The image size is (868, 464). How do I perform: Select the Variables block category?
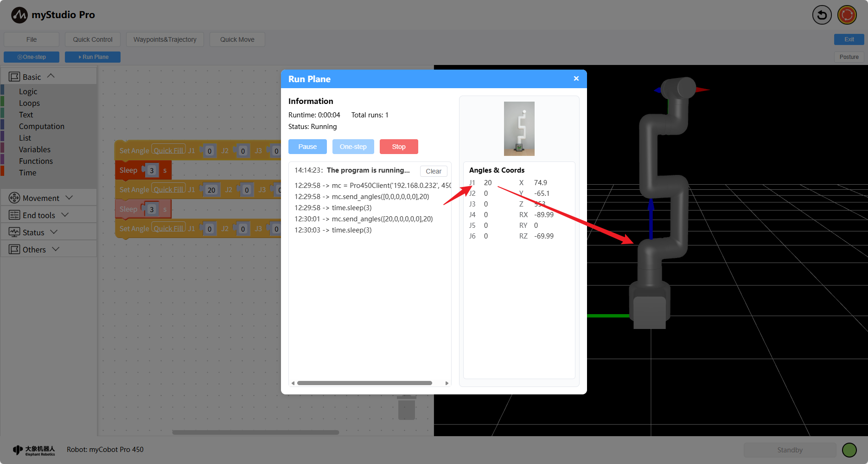35,149
